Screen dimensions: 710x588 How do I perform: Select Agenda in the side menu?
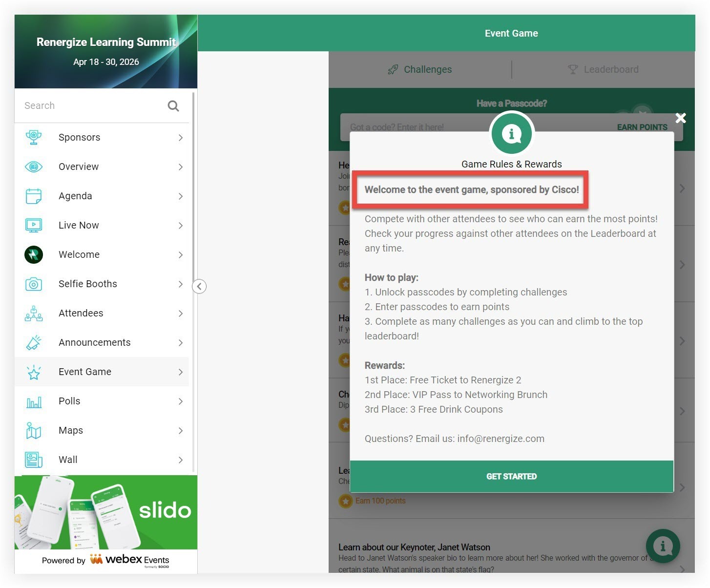coord(102,196)
